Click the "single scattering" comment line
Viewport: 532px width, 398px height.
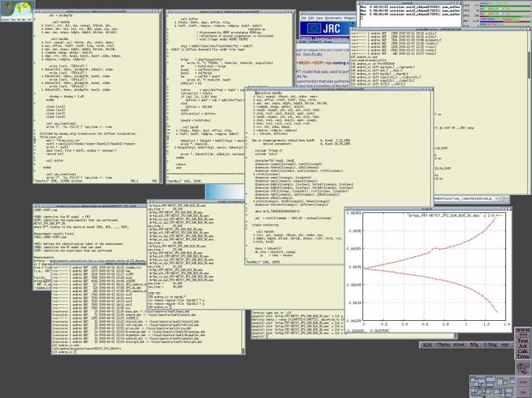point(265,225)
